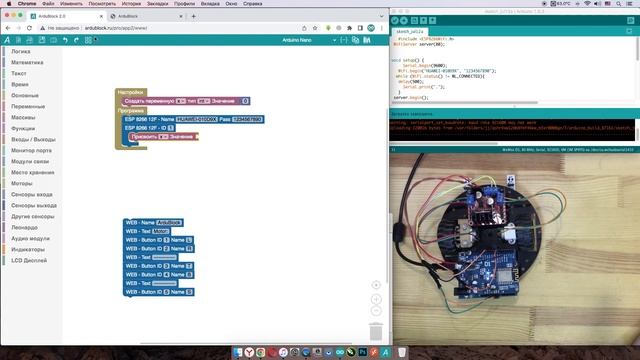Click the Chrome reload page button

pyautogui.click(x=29, y=28)
